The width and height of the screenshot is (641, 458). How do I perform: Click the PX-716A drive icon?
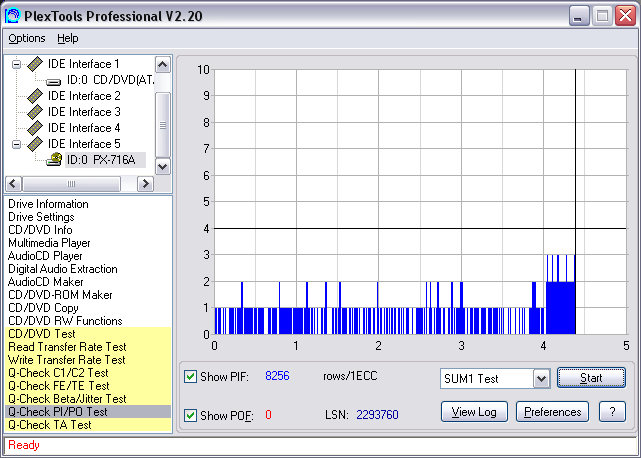pyautogui.click(x=54, y=159)
